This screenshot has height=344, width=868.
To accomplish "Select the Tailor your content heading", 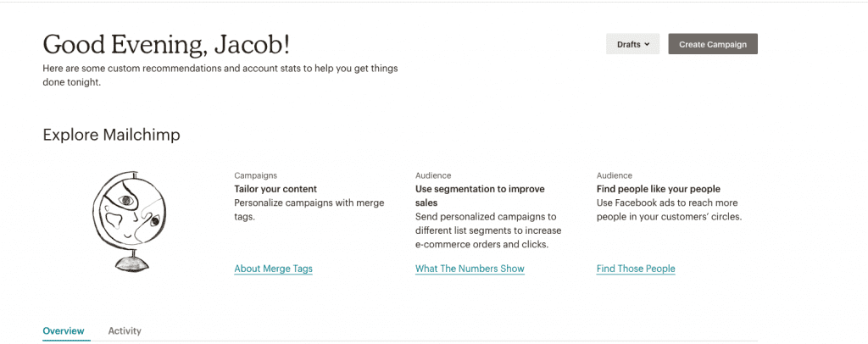I will (275, 189).
